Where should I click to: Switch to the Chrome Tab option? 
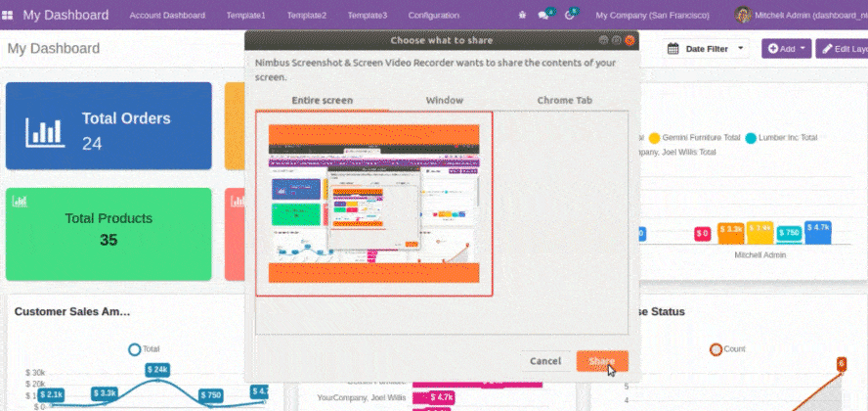click(x=564, y=100)
